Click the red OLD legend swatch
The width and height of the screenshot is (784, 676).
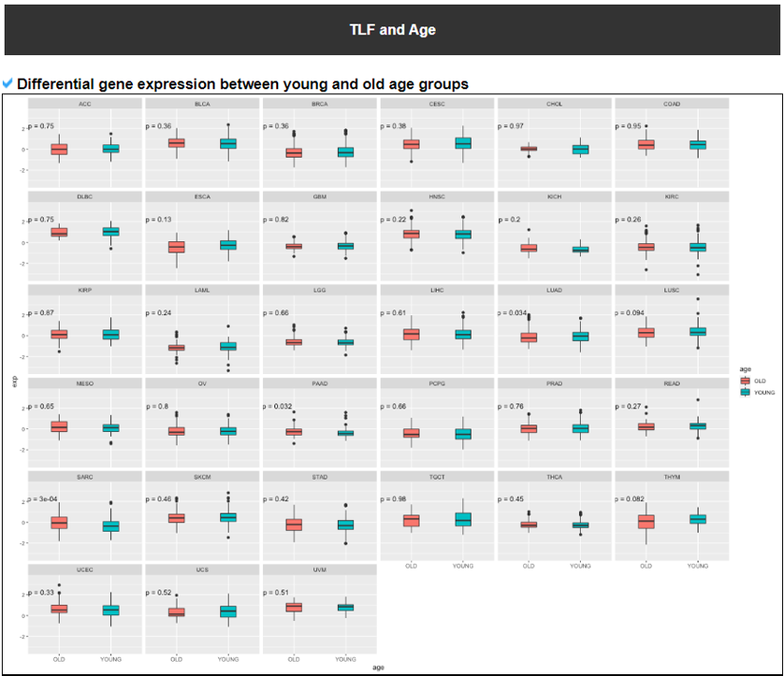pos(745,381)
